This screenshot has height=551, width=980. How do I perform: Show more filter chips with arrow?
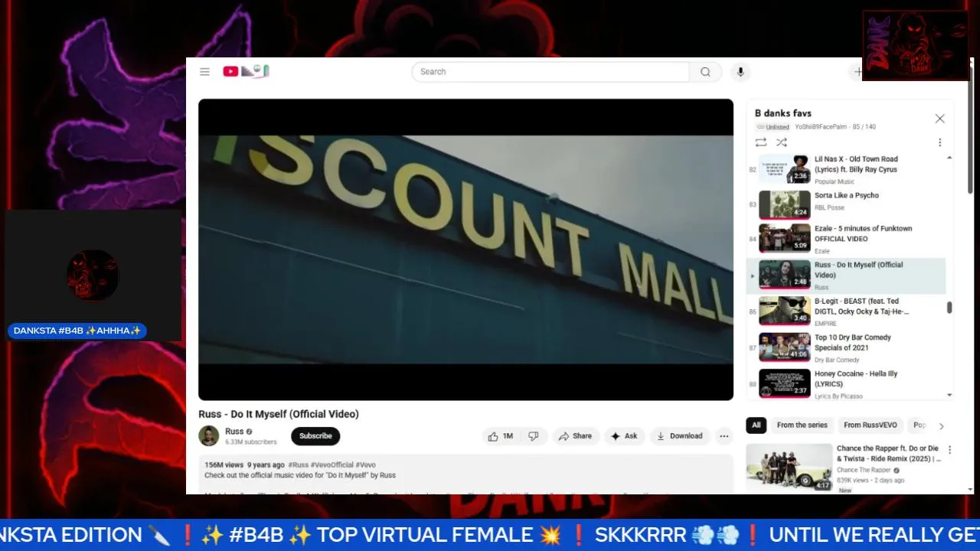pos(941,426)
